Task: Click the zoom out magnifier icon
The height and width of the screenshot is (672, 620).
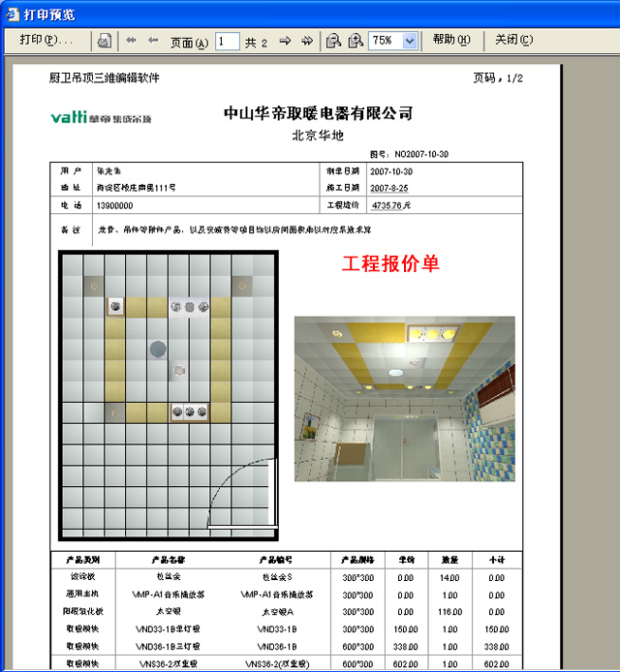Action: (333, 41)
